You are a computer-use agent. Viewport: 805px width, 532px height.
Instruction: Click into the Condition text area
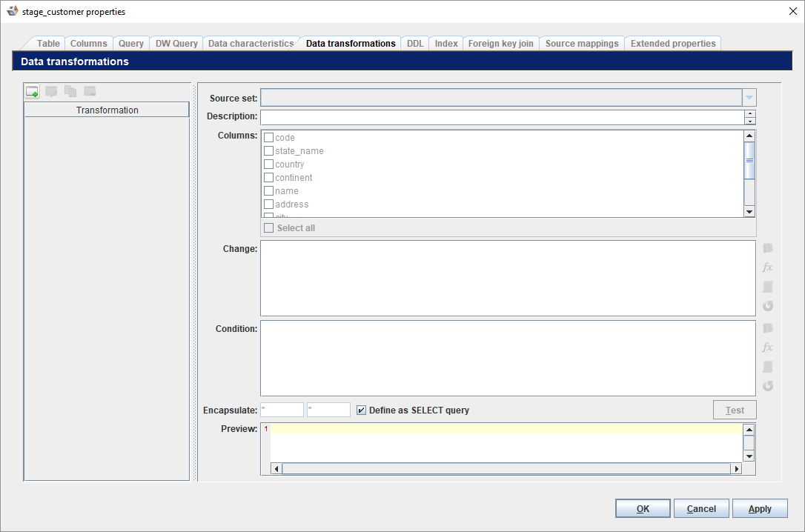tap(508, 358)
